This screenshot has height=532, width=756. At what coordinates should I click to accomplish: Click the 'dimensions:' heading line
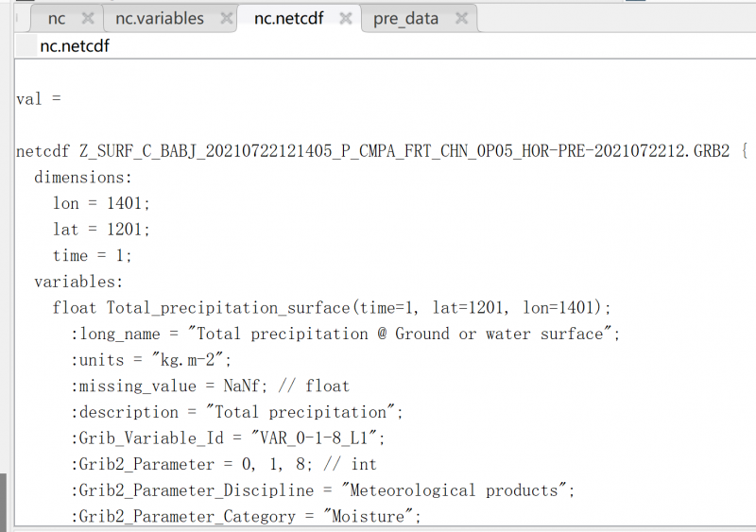[83, 177]
